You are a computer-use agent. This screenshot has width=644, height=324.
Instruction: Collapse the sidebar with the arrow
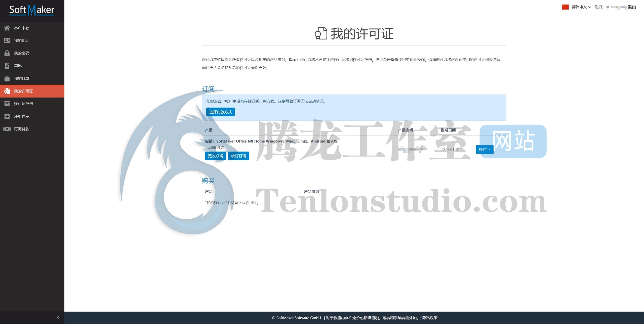pyautogui.click(x=58, y=317)
